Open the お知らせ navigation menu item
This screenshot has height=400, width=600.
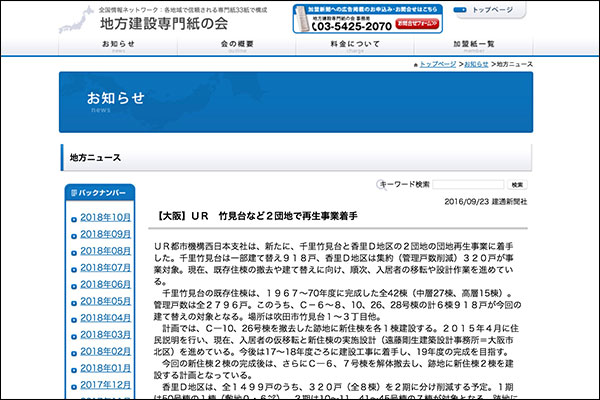(118, 46)
